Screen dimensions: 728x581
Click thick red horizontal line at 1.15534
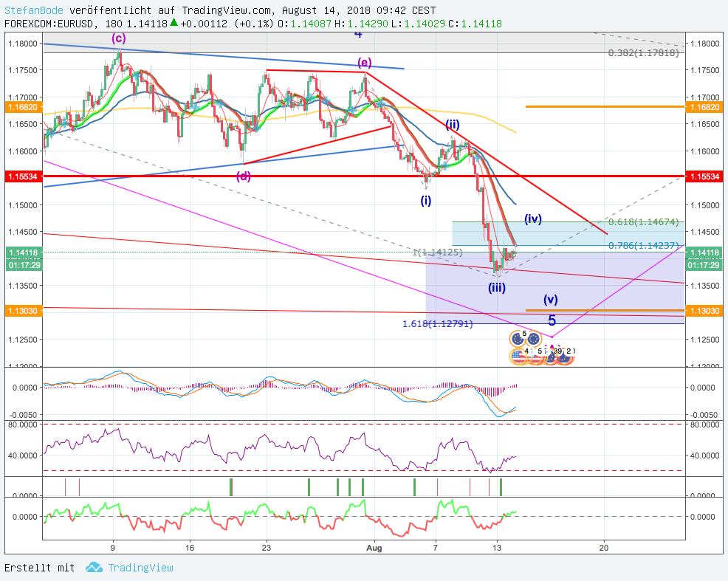point(364,176)
